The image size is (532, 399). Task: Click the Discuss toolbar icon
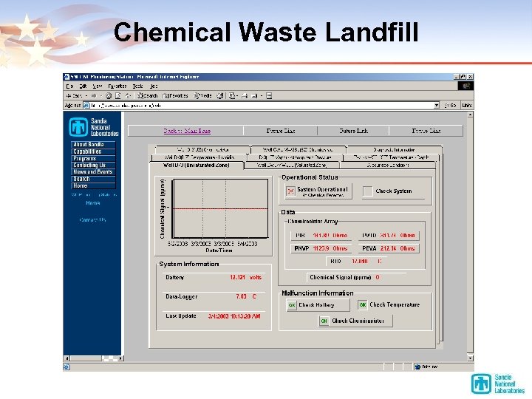click(269, 95)
